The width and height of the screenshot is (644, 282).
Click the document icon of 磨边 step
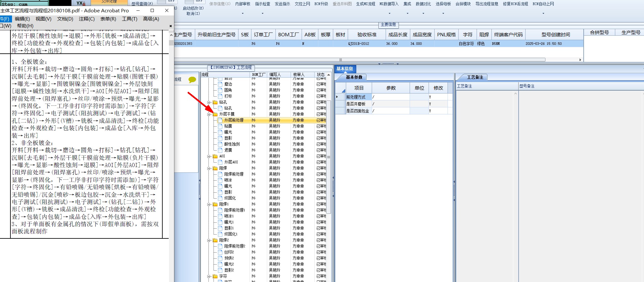[220, 84]
